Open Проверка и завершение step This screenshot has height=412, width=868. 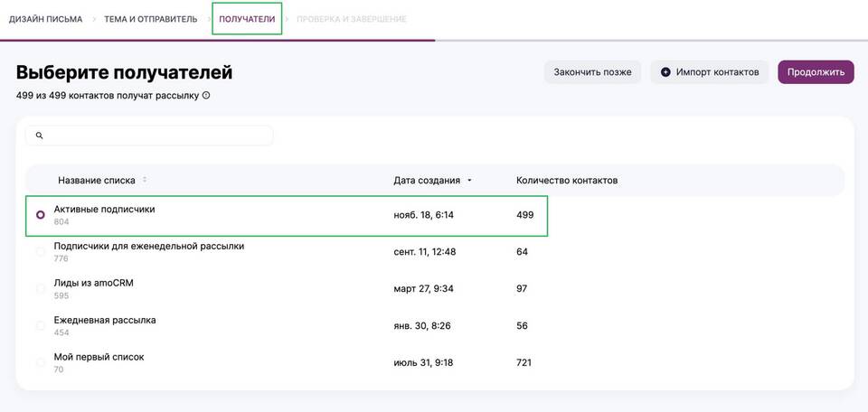(351, 19)
